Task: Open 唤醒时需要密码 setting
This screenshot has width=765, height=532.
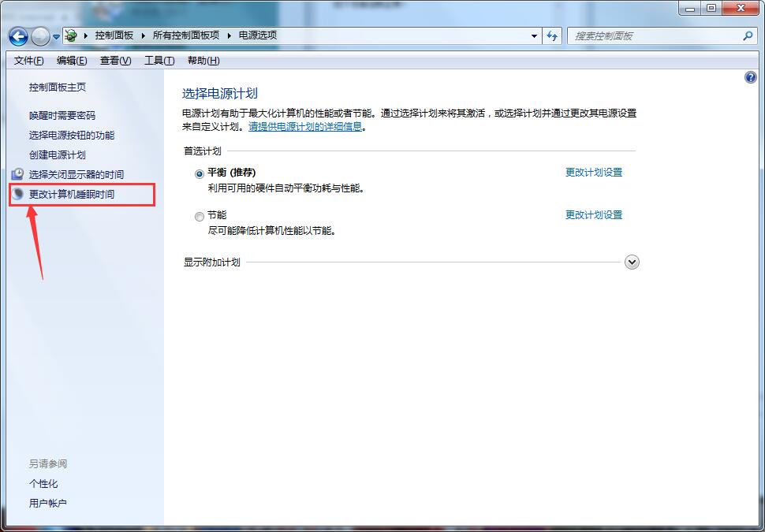Action: (62, 116)
